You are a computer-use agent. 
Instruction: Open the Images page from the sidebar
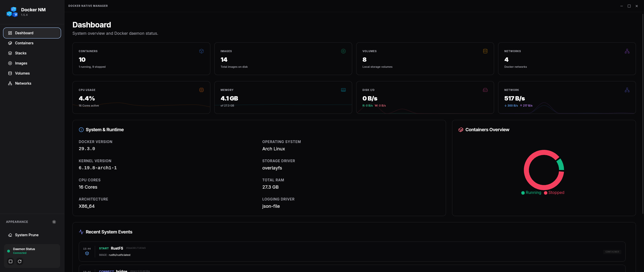pos(21,63)
